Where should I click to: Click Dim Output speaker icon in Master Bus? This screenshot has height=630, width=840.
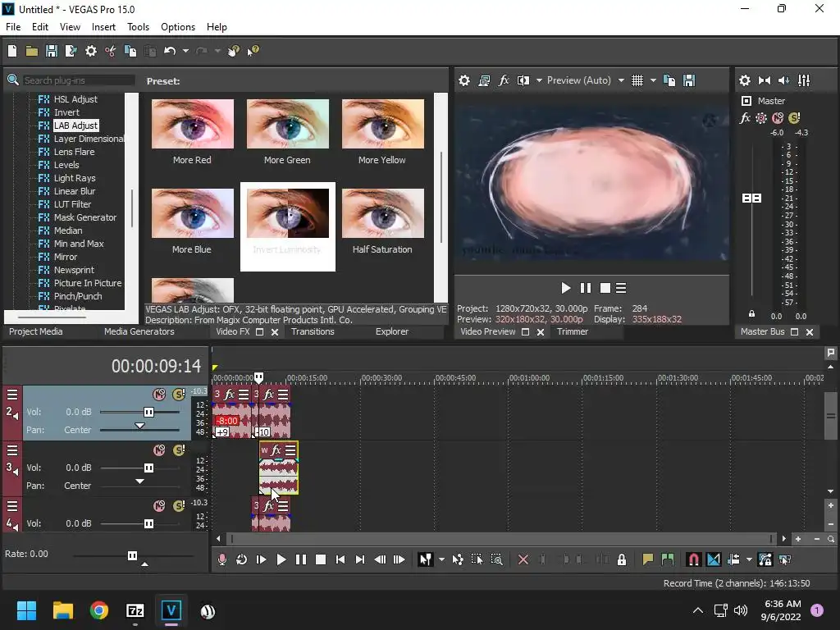[x=783, y=80]
